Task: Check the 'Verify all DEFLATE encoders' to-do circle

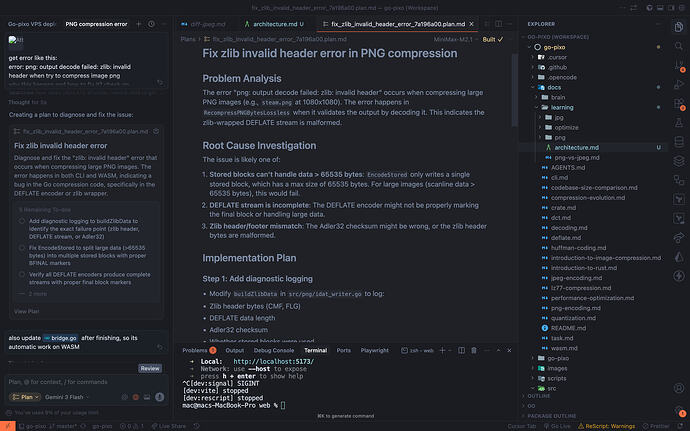Action: [x=22, y=274]
